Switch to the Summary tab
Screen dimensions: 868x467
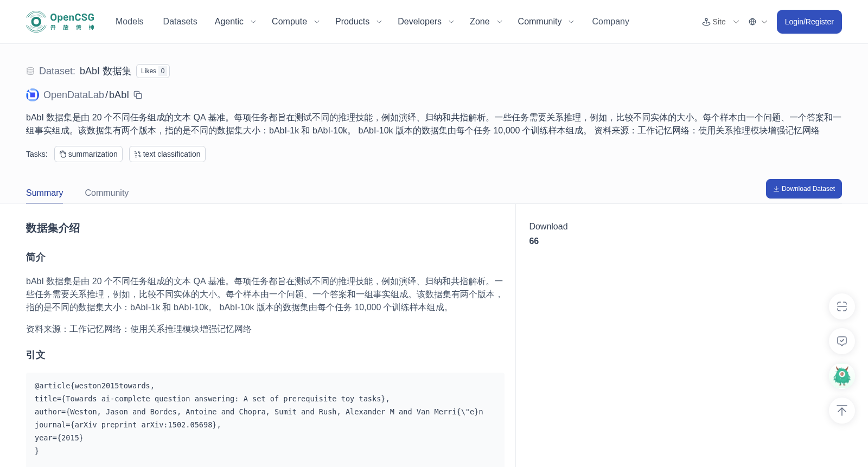(x=44, y=193)
